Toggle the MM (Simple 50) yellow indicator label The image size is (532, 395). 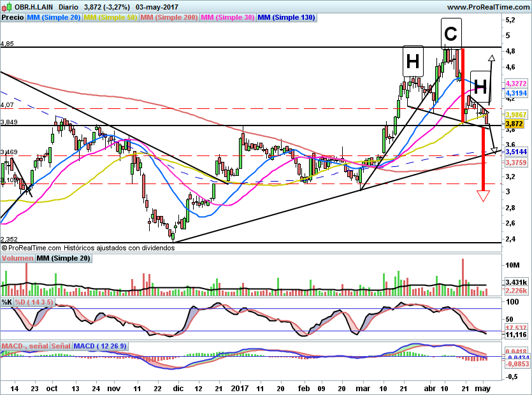110,17
